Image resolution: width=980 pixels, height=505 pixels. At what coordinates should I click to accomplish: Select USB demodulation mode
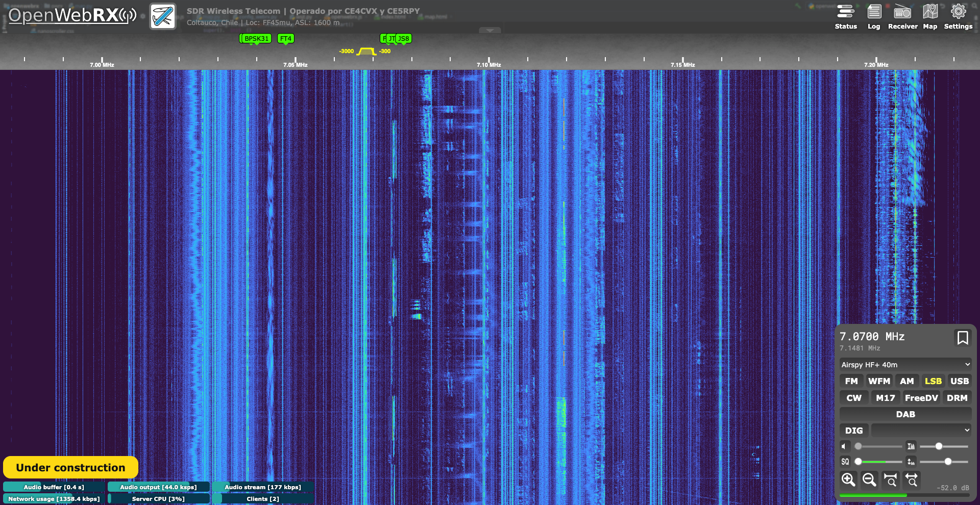(x=959, y=381)
